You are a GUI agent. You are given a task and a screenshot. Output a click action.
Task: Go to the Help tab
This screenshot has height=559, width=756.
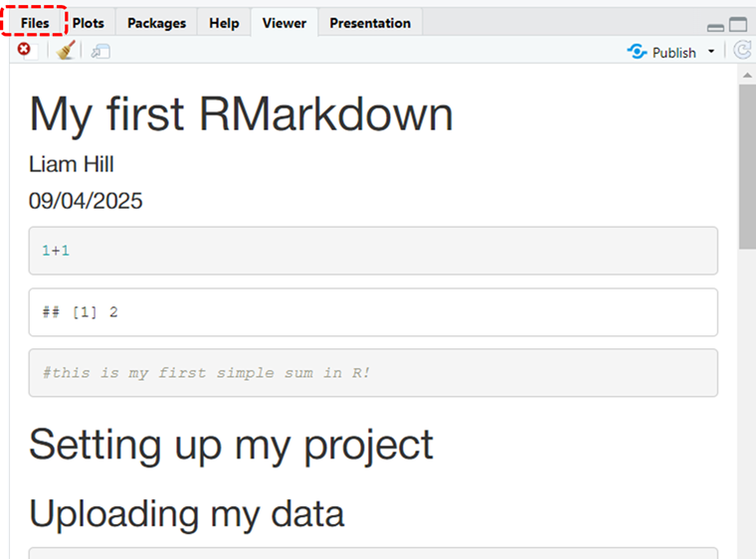224,23
